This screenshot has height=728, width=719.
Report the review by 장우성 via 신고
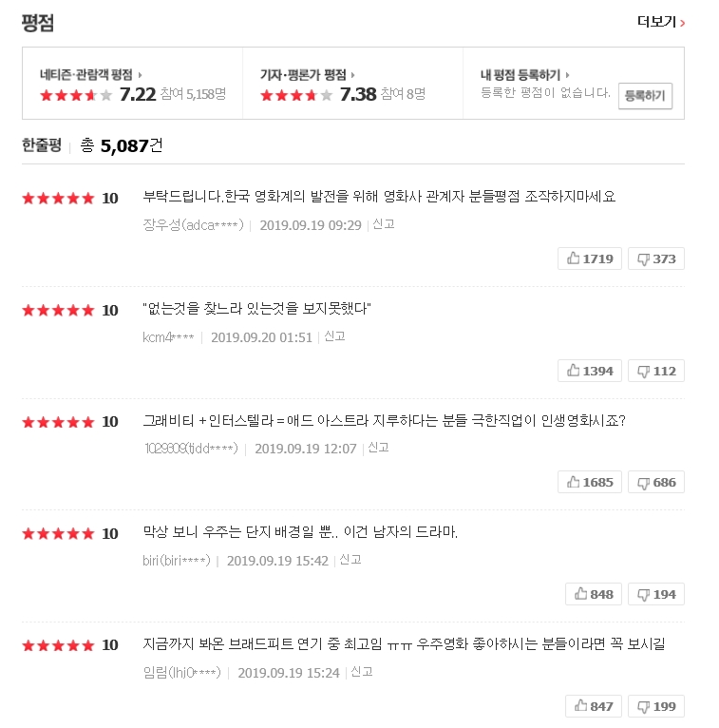(384, 224)
